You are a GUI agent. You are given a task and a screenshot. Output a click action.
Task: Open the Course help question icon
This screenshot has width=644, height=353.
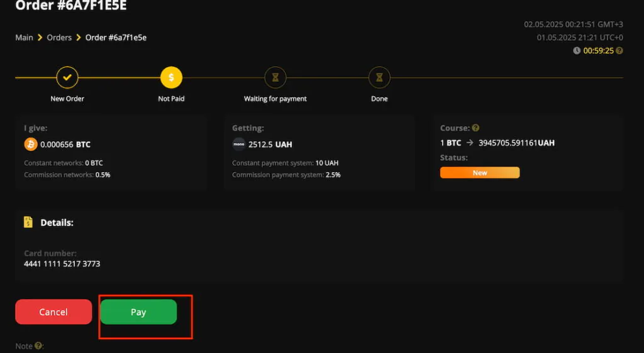475,128
